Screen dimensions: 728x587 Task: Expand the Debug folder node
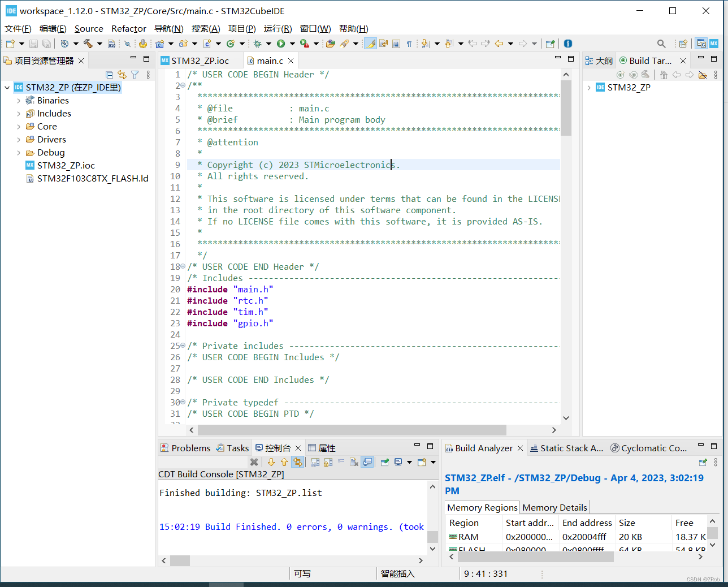19,153
